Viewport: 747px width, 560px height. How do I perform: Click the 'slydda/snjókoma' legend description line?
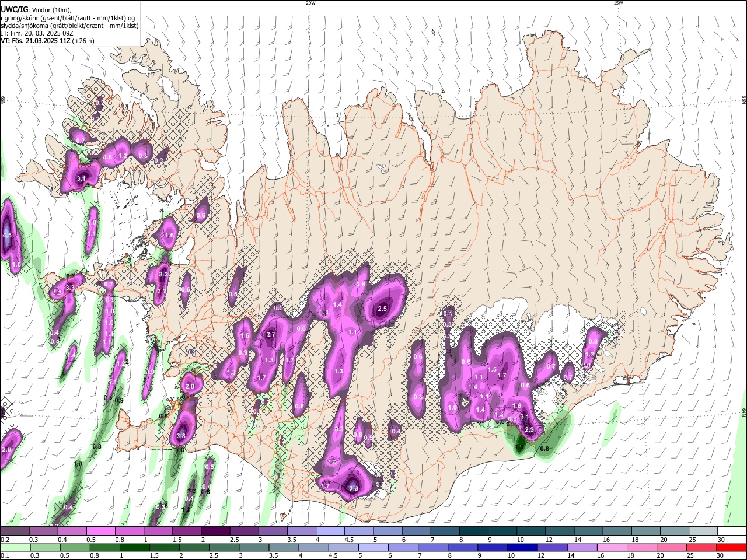pyautogui.click(x=69, y=26)
